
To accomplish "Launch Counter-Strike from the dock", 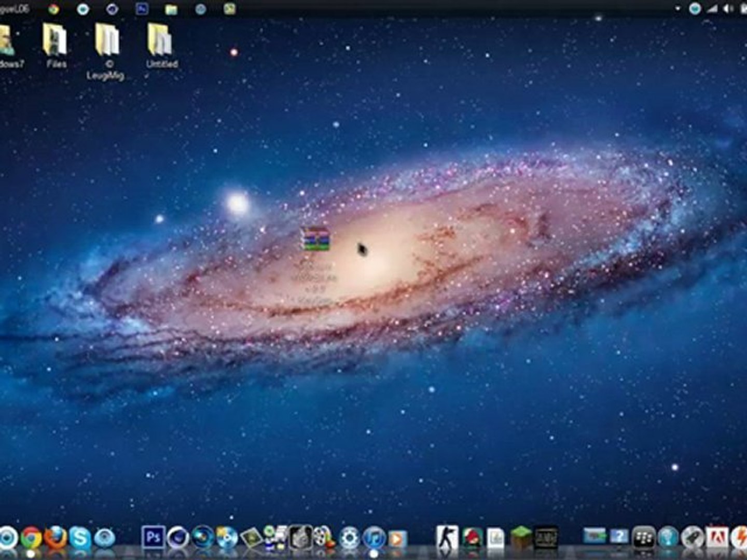I will tap(447, 537).
